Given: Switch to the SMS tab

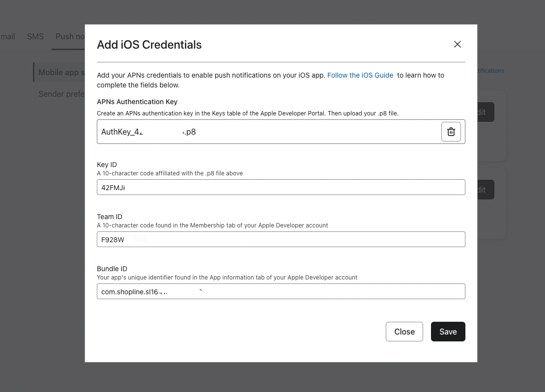Looking at the screenshot, I should pyautogui.click(x=35, y=36).
